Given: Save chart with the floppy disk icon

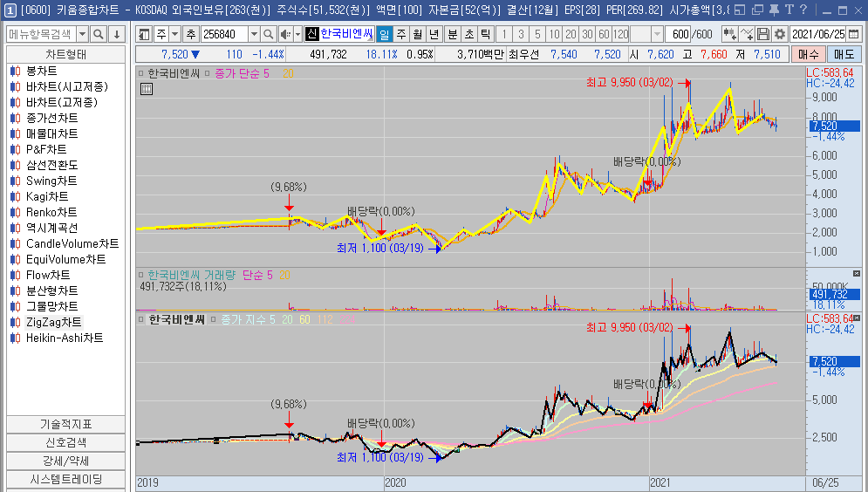Looking at the screenshot, I should coord(762,34).
